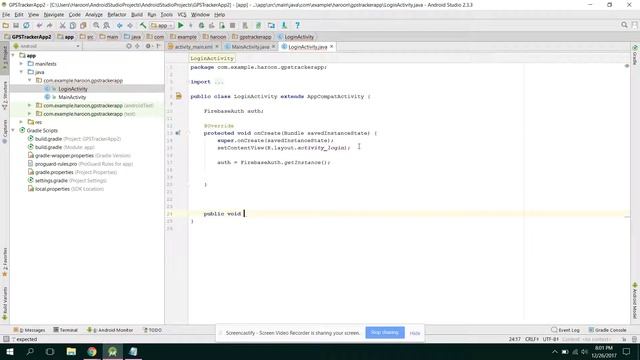Viewport: 640px width, 360px height.
Task: Open the Event Log panel
Action: coord(565,330)
